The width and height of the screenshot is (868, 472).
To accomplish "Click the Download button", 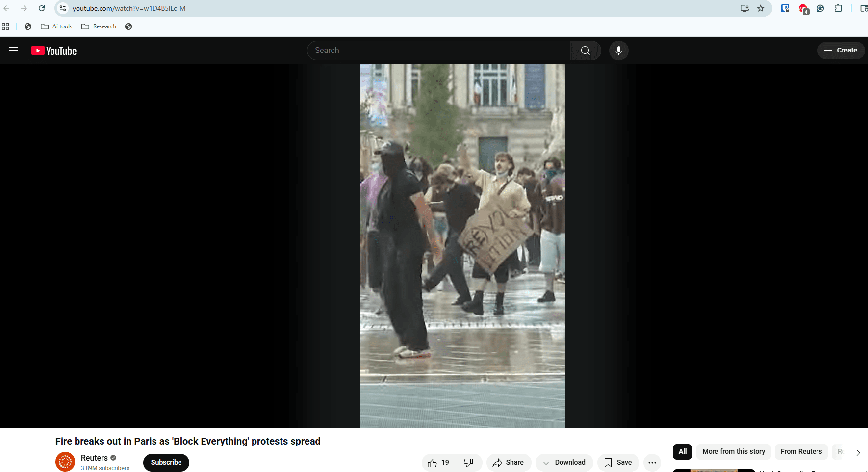I will tap(564, 462).
